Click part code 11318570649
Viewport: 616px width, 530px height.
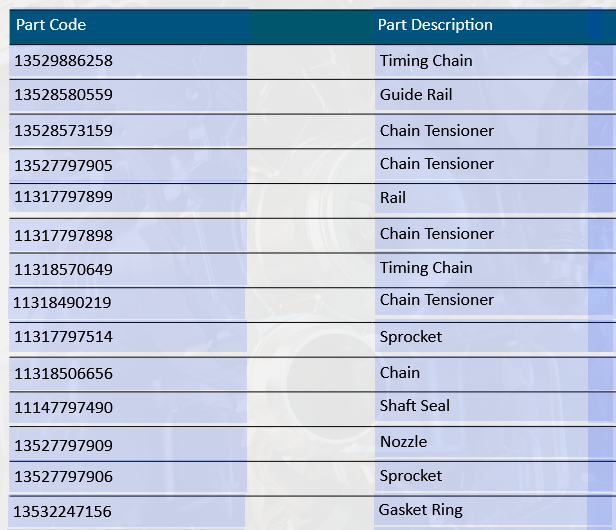(64, 269)
